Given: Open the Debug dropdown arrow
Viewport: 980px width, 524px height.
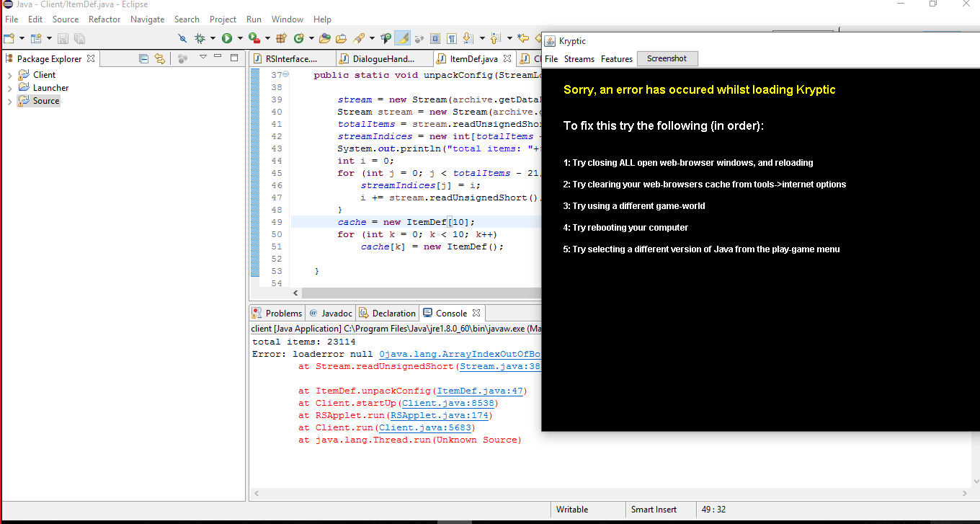Looking at the screenshot, I should [213, 37].
